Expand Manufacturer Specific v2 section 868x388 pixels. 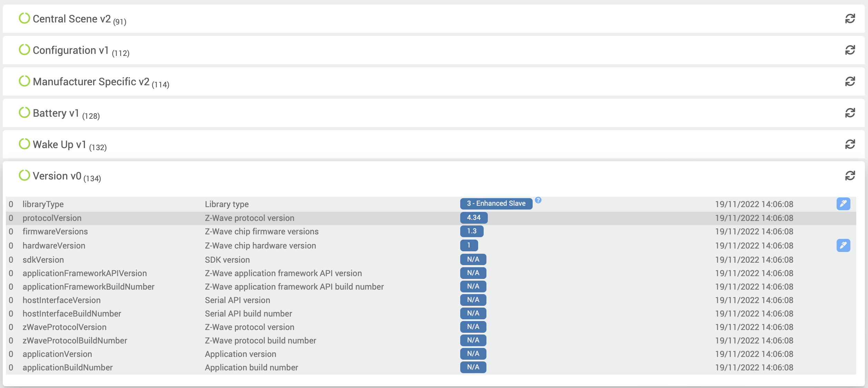(x=91, y=82)
